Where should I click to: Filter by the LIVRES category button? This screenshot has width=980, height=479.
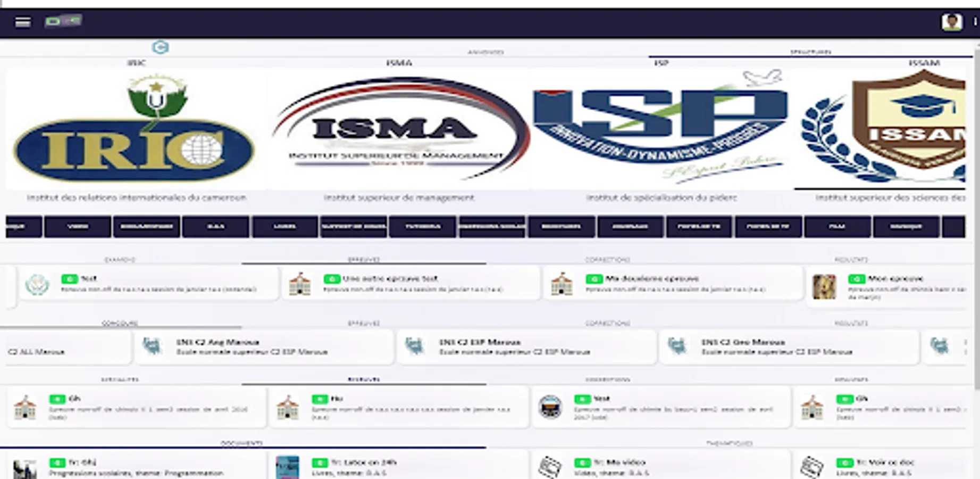pos(285,227)
